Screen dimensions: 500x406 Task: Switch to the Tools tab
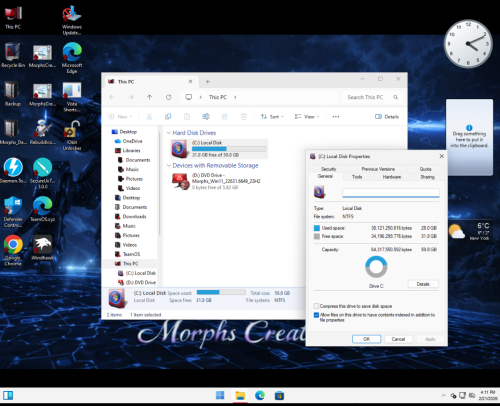[357, 177]
